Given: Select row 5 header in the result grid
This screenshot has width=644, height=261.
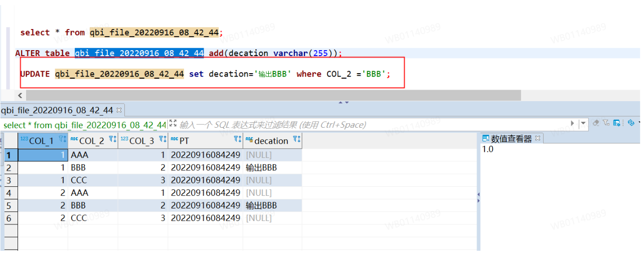Looking at the screenshot, I should pos(9,205).
